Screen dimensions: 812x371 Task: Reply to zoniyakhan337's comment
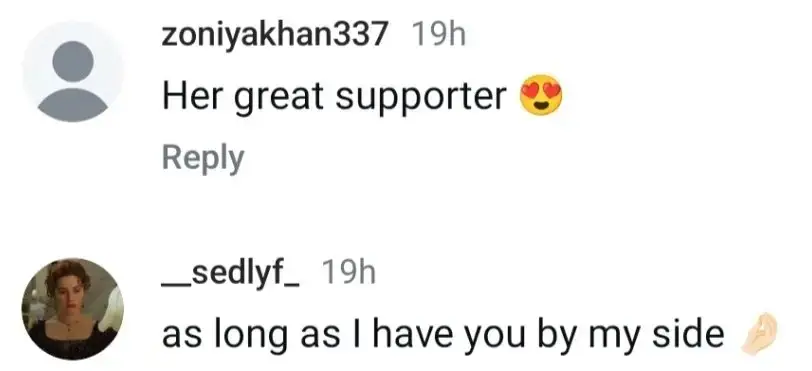pos(202,159)
